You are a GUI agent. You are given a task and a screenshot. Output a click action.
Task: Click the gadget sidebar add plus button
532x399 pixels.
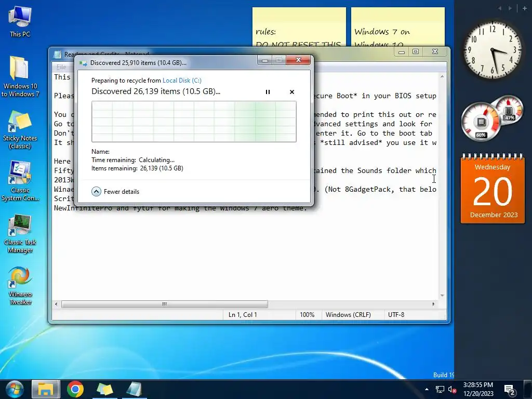pyautogui.click(x=525, y=8)
